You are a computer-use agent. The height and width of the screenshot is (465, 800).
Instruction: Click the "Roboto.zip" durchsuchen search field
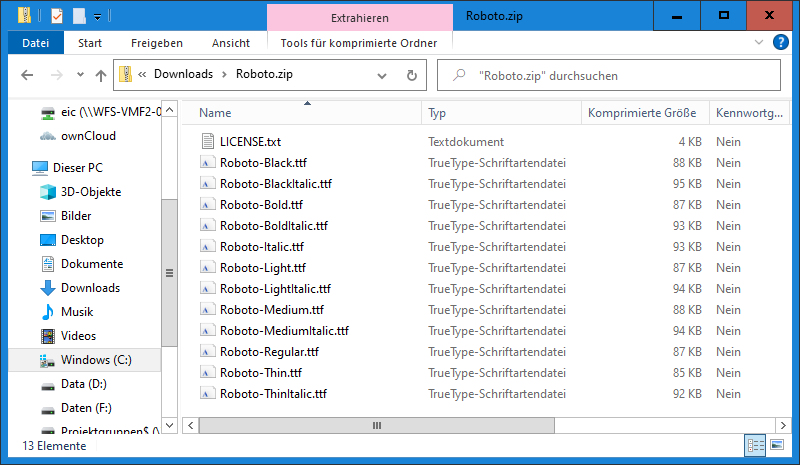(x=609, y=76)
